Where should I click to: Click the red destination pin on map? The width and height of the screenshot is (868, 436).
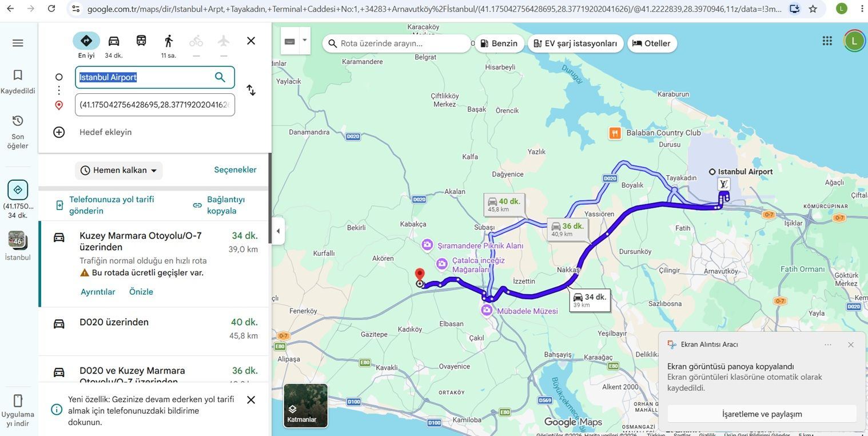tap(420, 276)
